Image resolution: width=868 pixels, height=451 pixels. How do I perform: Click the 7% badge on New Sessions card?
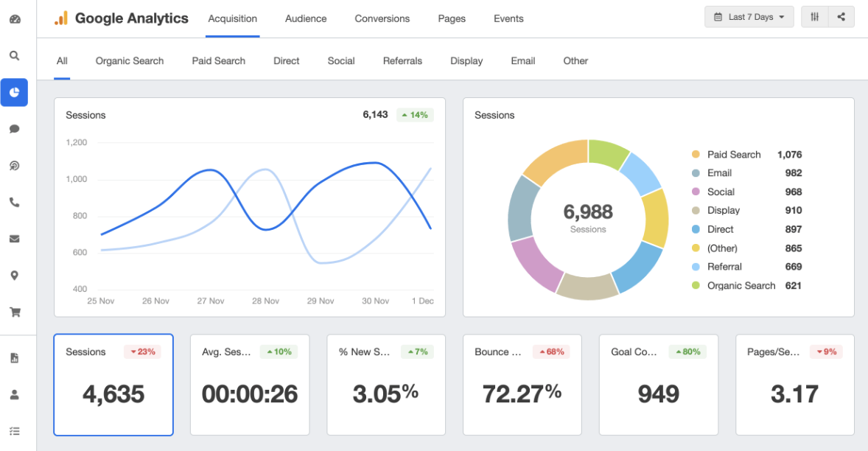point(417,352)
